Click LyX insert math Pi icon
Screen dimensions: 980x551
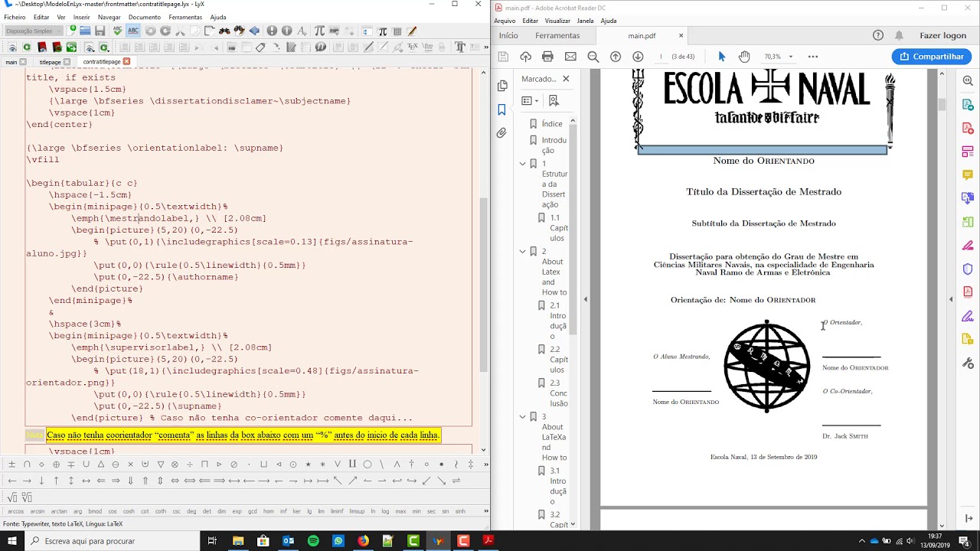[319, 31]
